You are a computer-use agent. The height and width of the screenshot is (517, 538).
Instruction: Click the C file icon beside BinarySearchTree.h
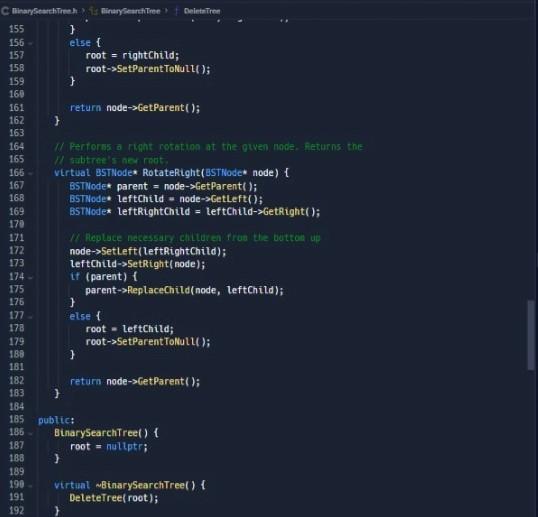click(5, 11)
